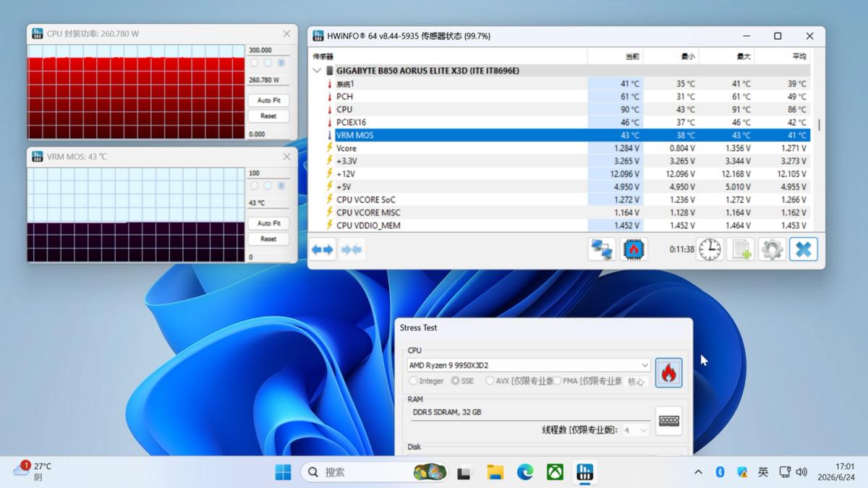The image size is (868, 488).
Task: Open File Explorer from taskbar
Action: pos(495,473)
